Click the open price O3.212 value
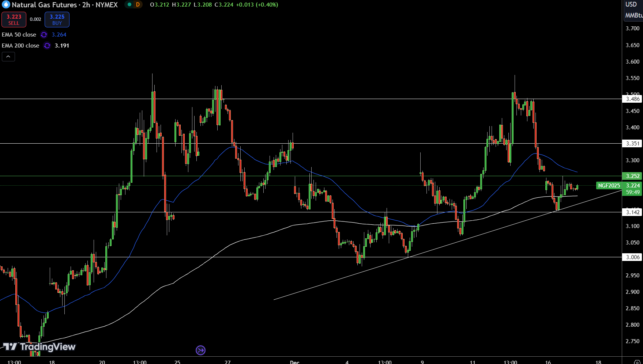643x364 pixels. pyautogui.click(x=159, y=5)
